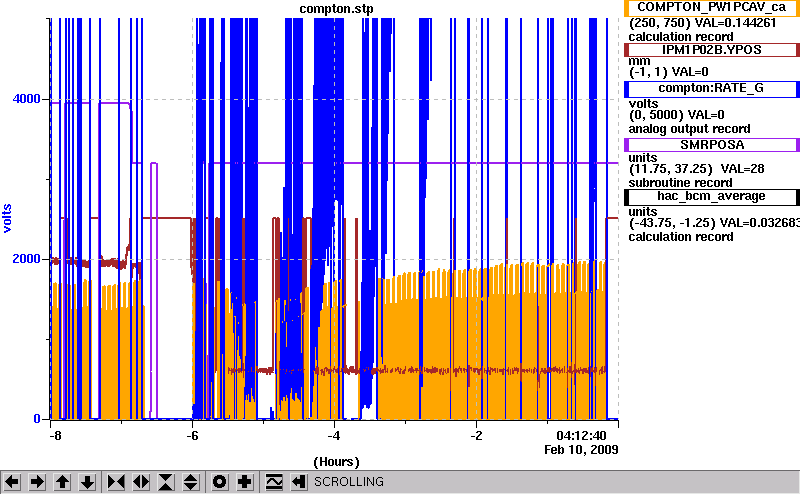The image size is (800, 494).
Task: Click the 'analog output record' description
Action: click(x=689, y=129)
